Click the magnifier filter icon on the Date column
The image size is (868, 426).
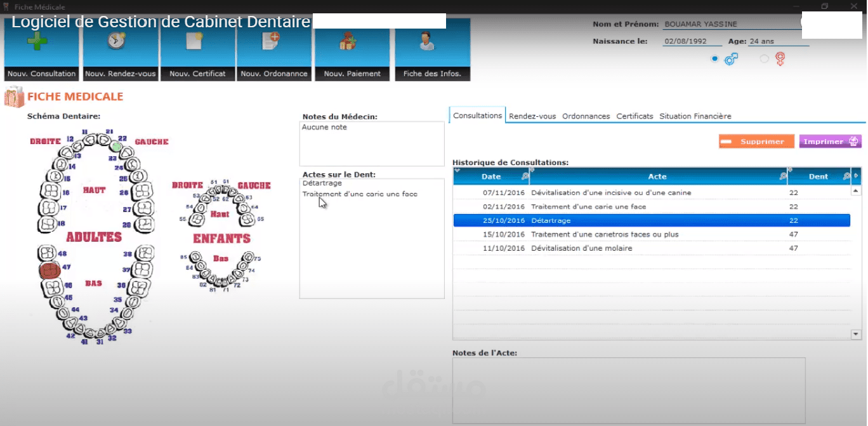525,176
